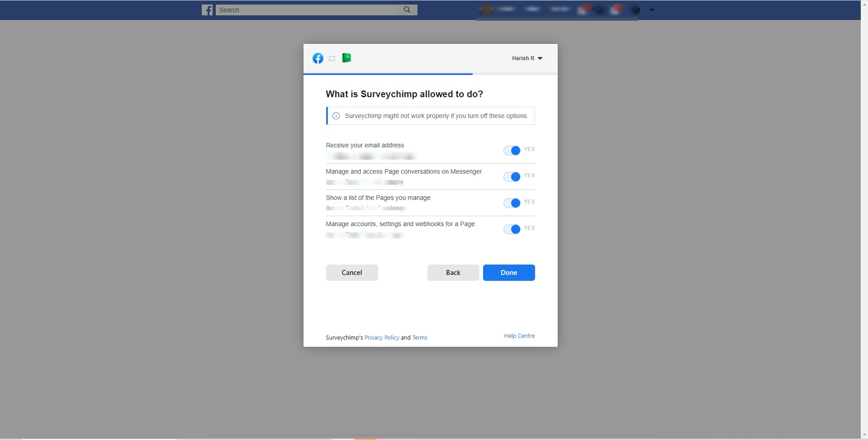Click the Facebook logo in the top navigation bar
The height and width of the screenshot is (440, 868).
click(207, 9)
